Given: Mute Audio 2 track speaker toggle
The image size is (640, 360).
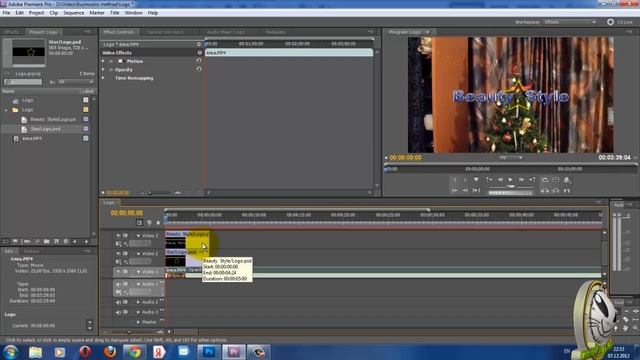Looking at the screenshot, I should tap(118, 302).
